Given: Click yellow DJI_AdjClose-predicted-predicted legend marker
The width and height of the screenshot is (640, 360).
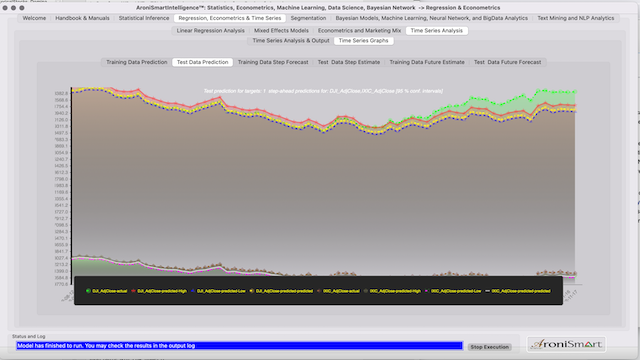Looking at the screenshot, I should click(x=251, y=291).
